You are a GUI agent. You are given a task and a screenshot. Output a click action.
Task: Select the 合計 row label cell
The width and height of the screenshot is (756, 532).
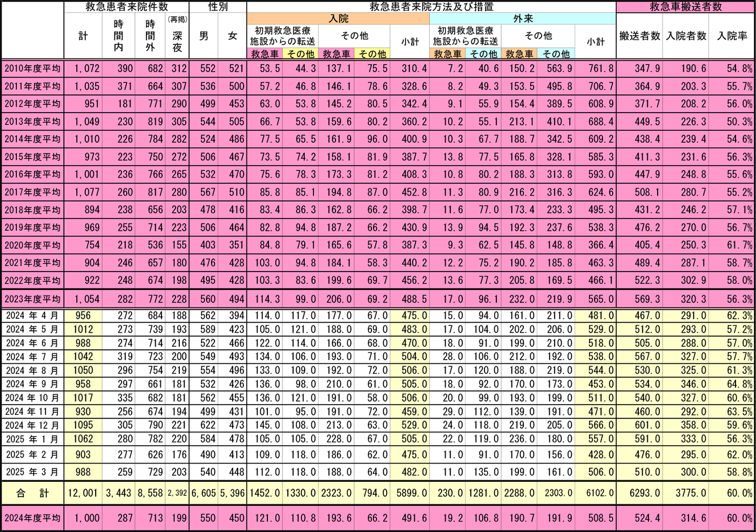coord(32,493)
